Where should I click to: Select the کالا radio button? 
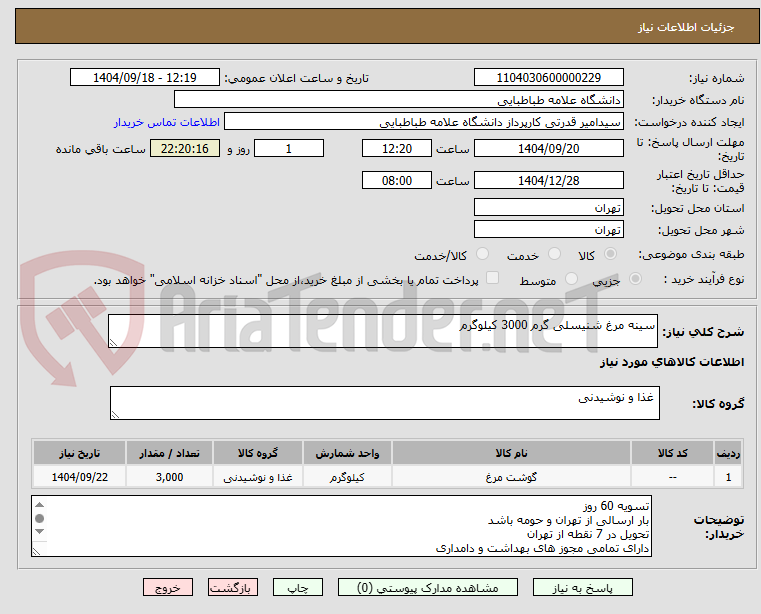[x=611, y=253]
